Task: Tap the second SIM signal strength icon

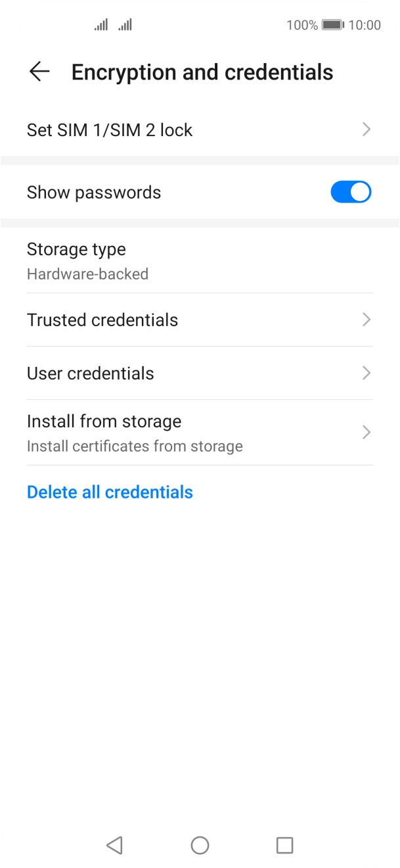Action: pos(125,25)
